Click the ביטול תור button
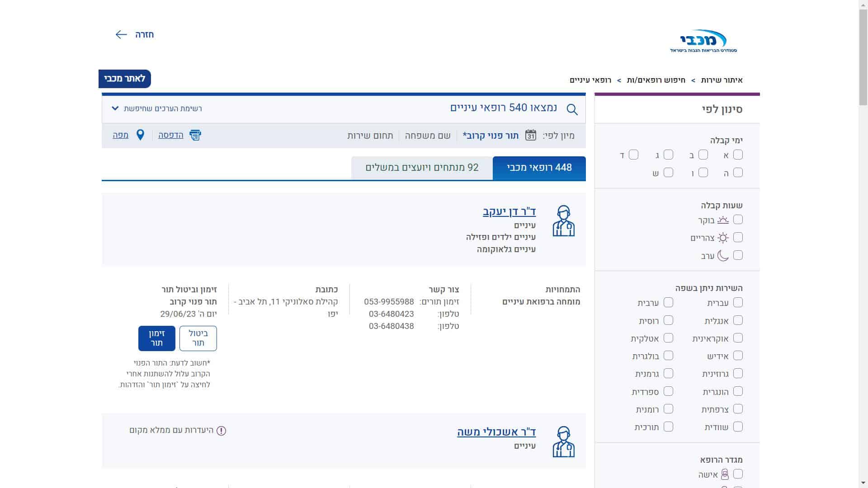 (x=198, y=338)
